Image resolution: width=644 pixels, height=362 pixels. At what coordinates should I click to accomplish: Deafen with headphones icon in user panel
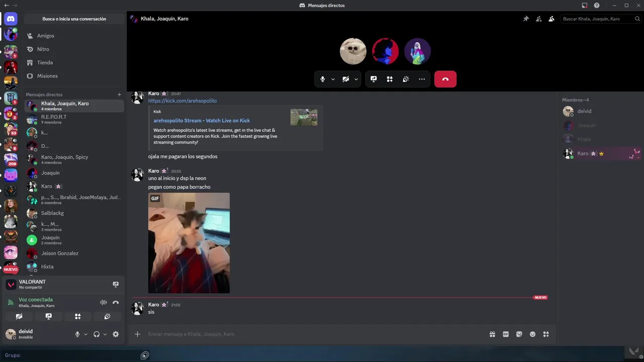[x=97, y=334]
